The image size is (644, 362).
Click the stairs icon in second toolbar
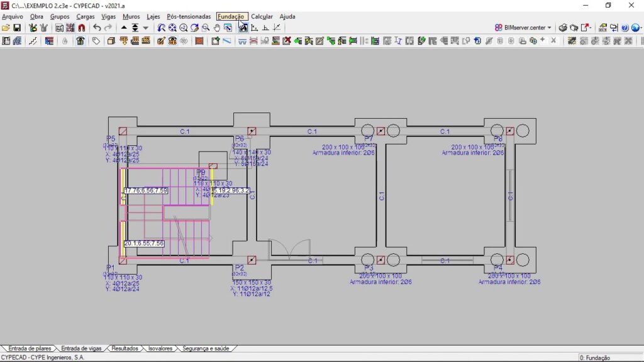(x=33, y=41)
